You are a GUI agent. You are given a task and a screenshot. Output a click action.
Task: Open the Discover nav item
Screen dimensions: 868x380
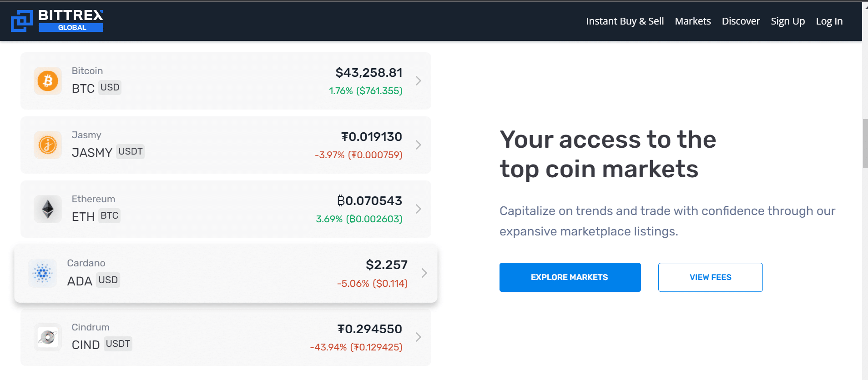(x=741, y=21)
